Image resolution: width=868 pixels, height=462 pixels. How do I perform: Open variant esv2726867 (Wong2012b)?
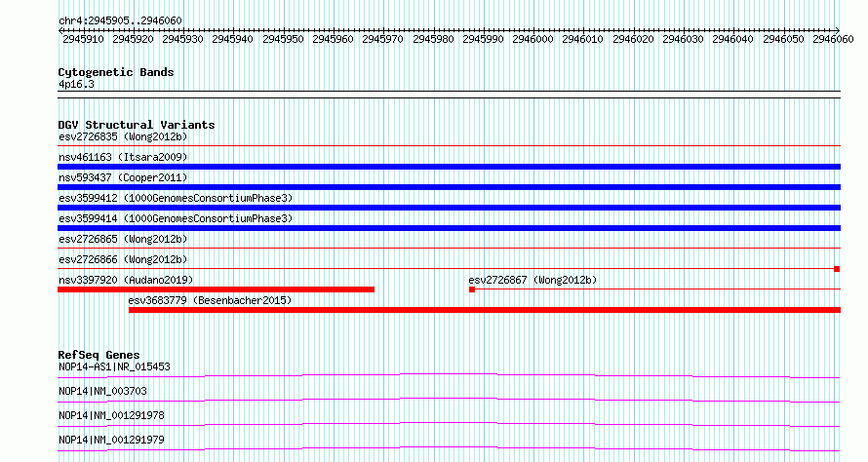click(x=533, y=280)
